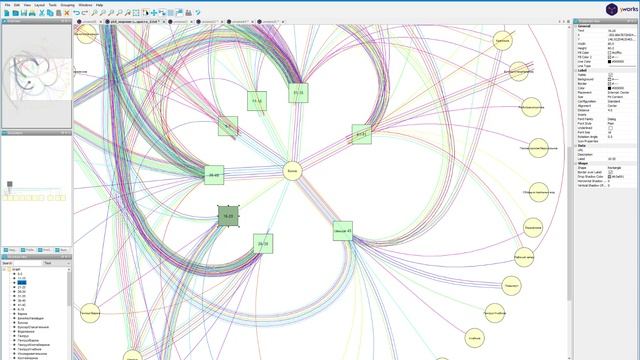Click the Width property value
The height and width of the screenshot is (360, 640).
point(622,44)
